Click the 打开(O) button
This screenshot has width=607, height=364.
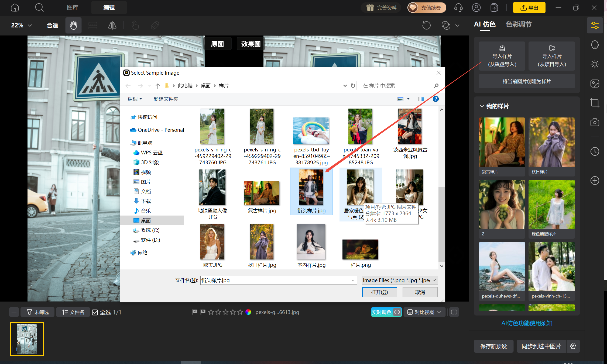[379, 292]
